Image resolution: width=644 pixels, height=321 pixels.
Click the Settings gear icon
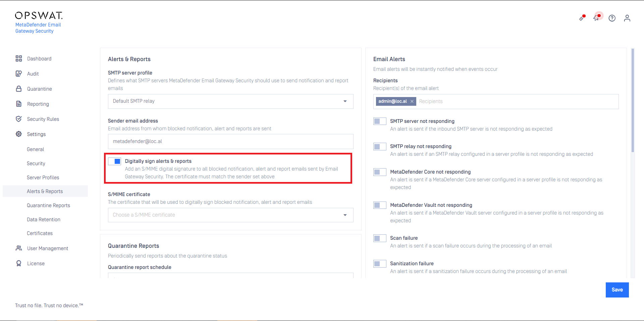19,134
